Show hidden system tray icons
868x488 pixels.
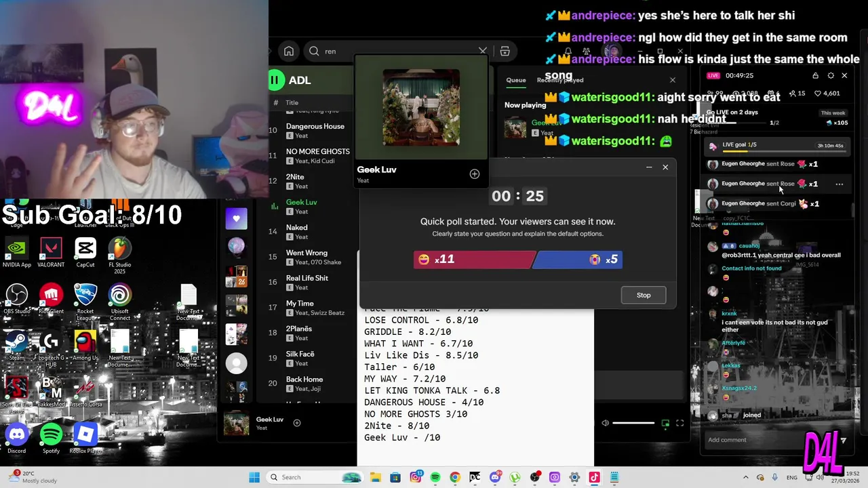(x=746, y=477)
